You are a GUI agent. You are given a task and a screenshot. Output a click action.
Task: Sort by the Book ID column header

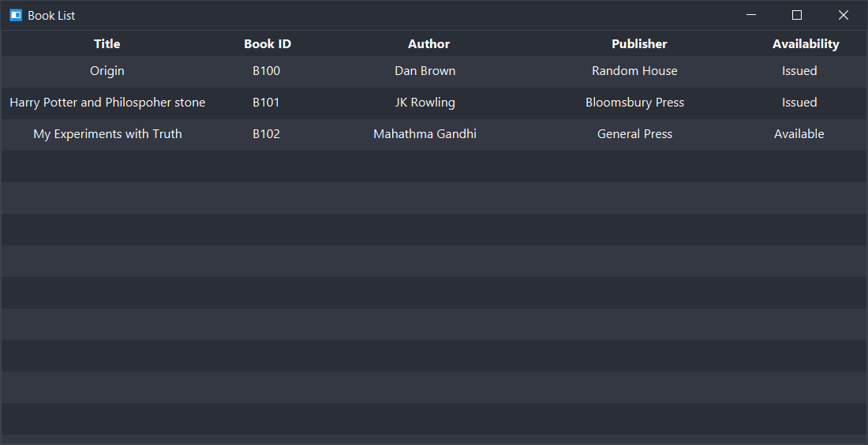click(268, 43)
